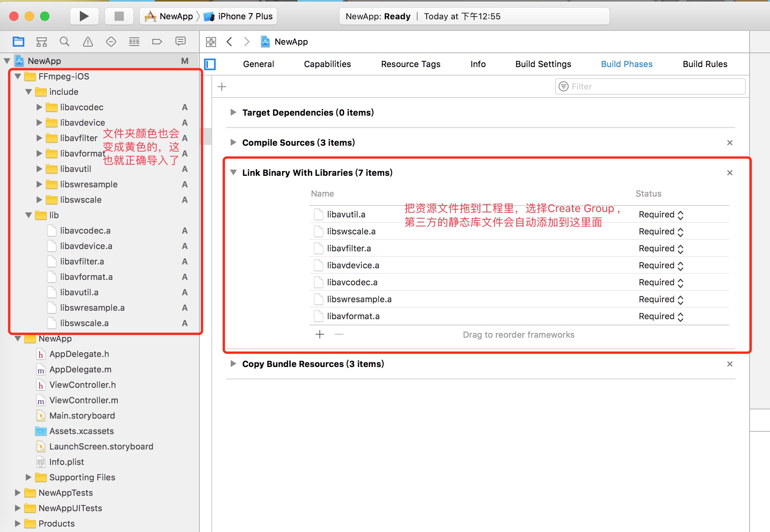Open the Report navigator speech bubble icon
Viewport: 770px width, 532px height.
(180, 41)
